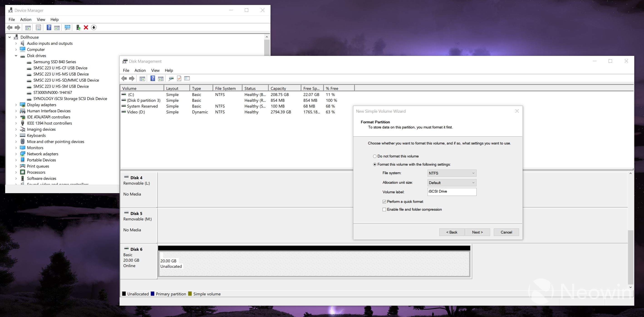Click Cancel button in wizard

[506, 232]
